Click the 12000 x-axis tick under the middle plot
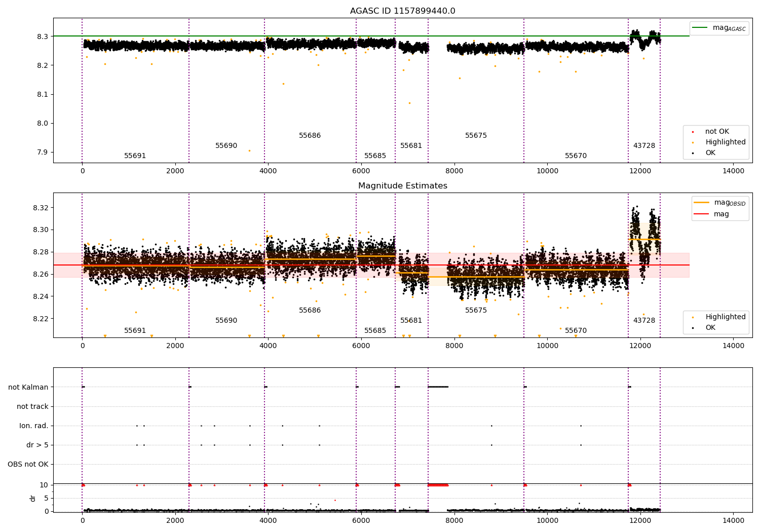This screenshot has width=760, height=532. click(640, 346)
